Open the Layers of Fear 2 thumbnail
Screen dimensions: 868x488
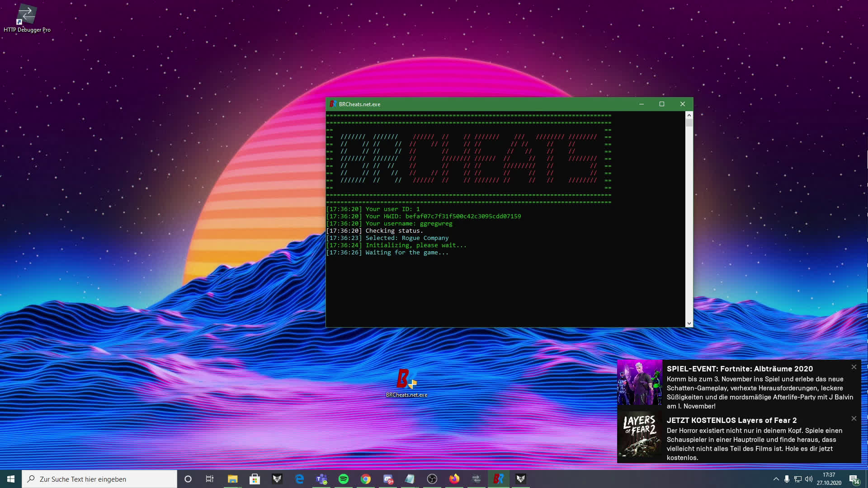click(x=640, y=434)
